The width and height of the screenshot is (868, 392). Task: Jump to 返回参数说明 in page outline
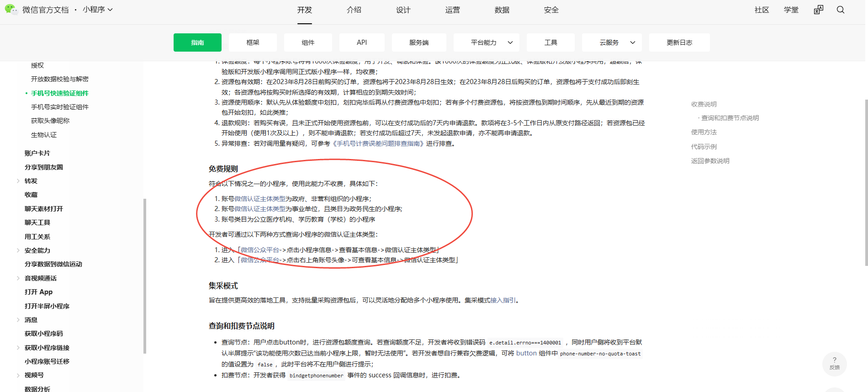[x=710, y=161]
